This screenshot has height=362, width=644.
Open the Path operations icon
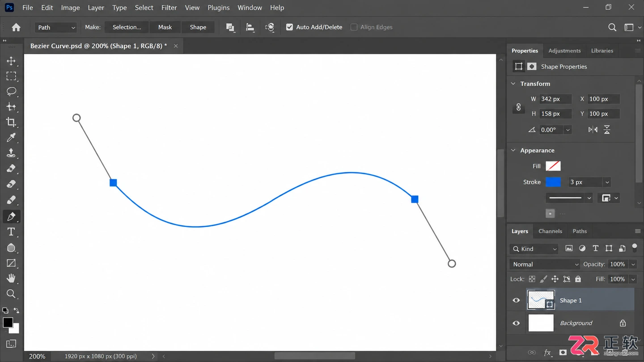tap(230, 27)
